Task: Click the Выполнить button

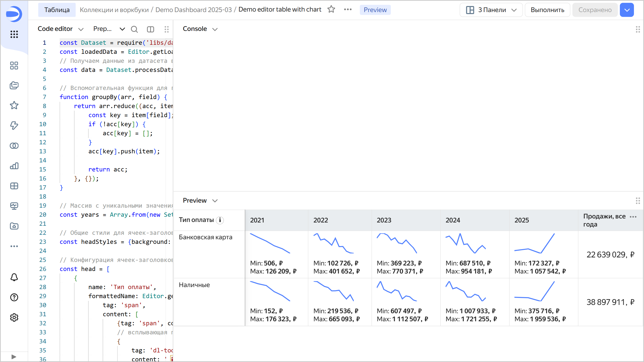Action: click(x=547, y=10)
